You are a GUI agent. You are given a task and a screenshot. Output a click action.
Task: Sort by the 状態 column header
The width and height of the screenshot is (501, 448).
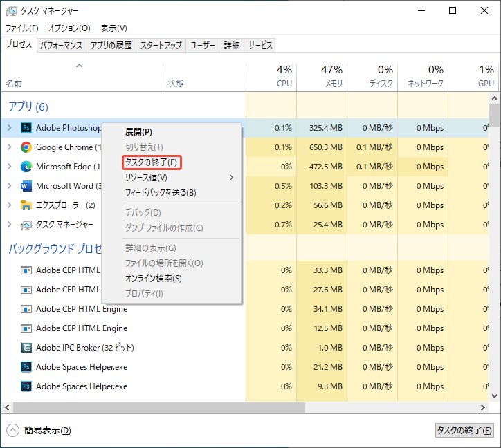205,77
